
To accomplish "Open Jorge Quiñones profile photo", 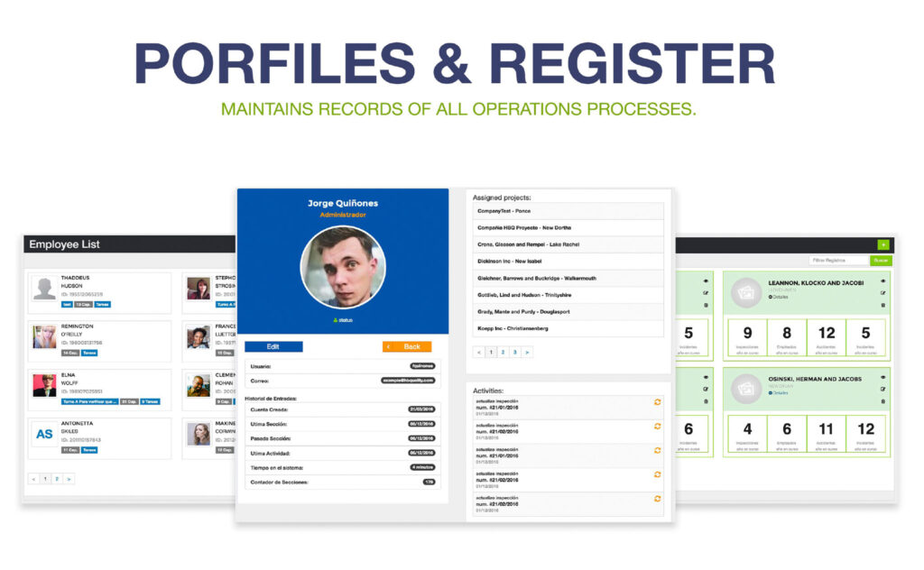I will coord(342,266).
